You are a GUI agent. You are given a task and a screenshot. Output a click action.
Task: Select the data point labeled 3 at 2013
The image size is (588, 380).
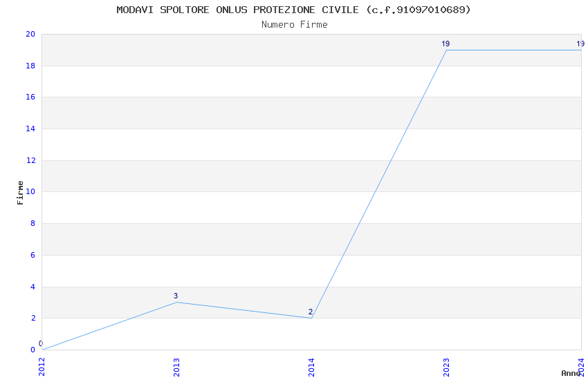pyautogui.click(x=176, y=302)
